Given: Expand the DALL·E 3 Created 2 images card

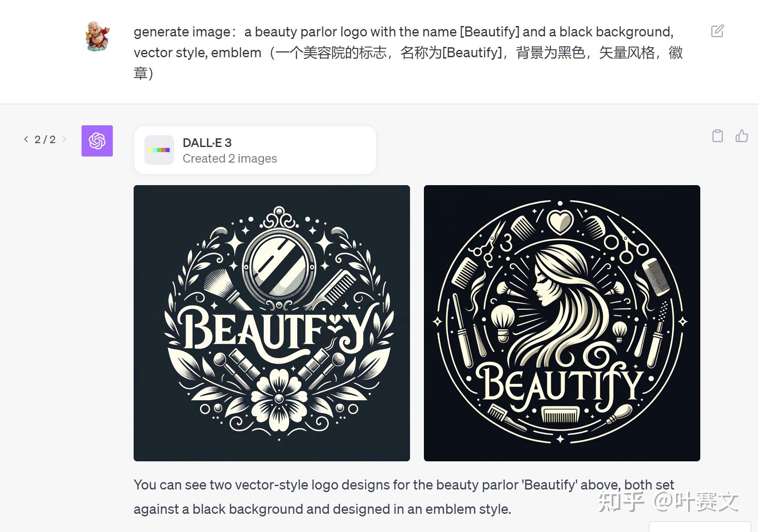Looking at the screenshot, I should [255, 150].
